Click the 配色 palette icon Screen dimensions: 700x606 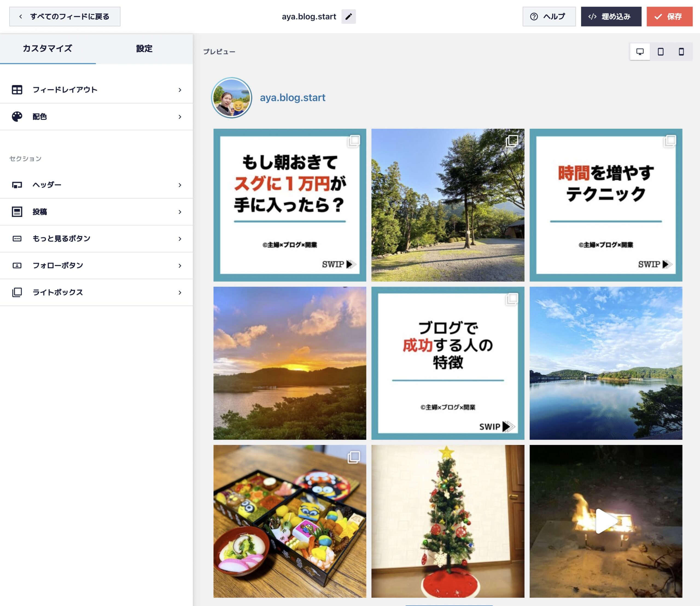click(17, 117)
